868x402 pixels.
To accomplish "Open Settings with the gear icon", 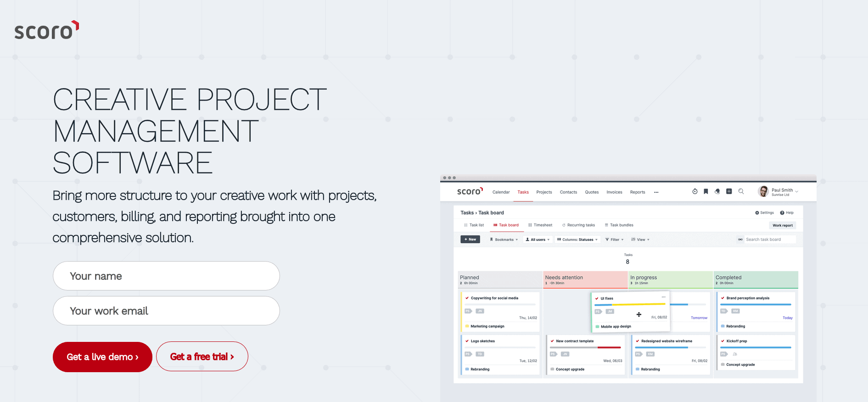I will [757, 212].
